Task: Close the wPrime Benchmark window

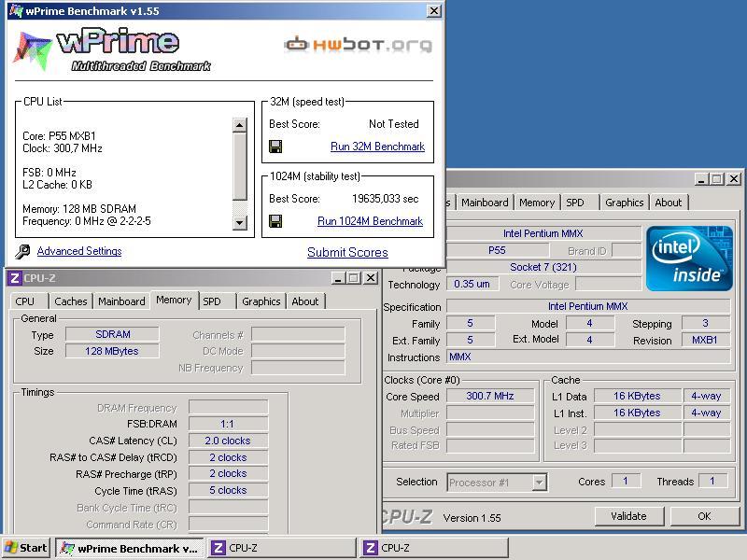Action: point(433,10)
